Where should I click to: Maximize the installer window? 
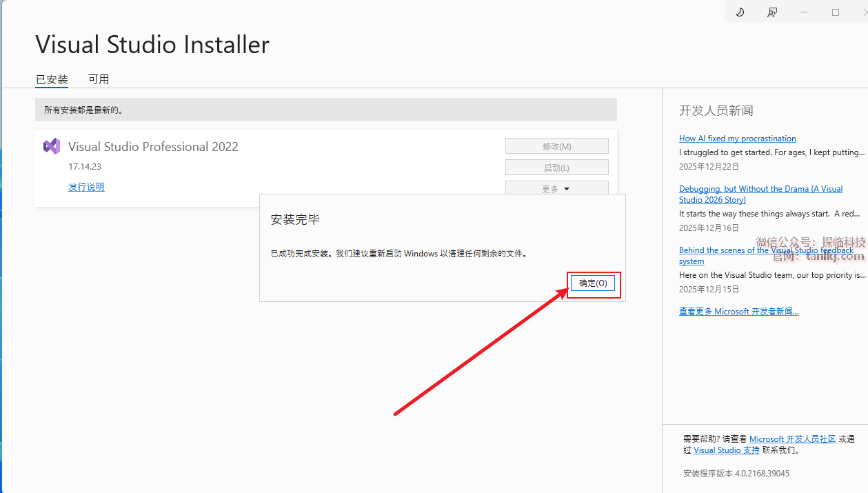tap(836, 12)
